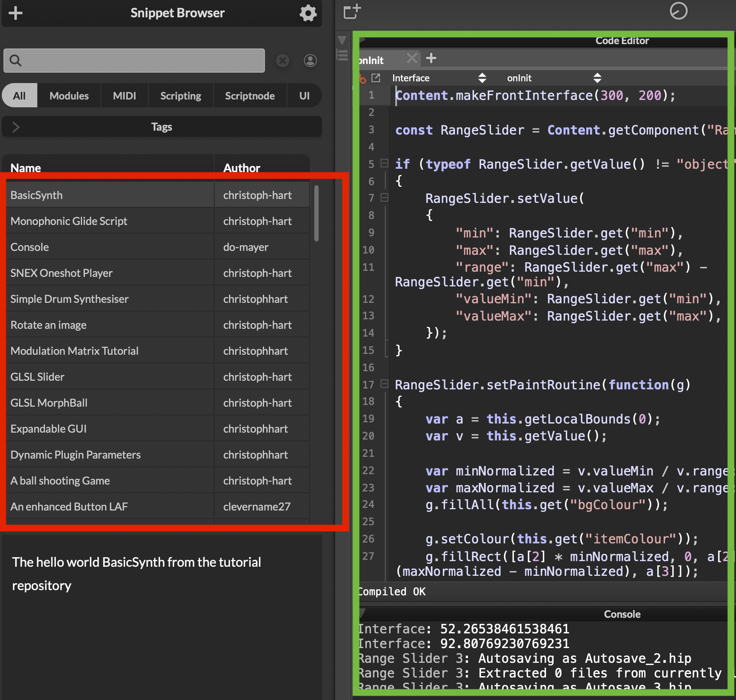Pop out the code editor window
Viewport: 736px width, 700px height.
click(x=376, y=78)
